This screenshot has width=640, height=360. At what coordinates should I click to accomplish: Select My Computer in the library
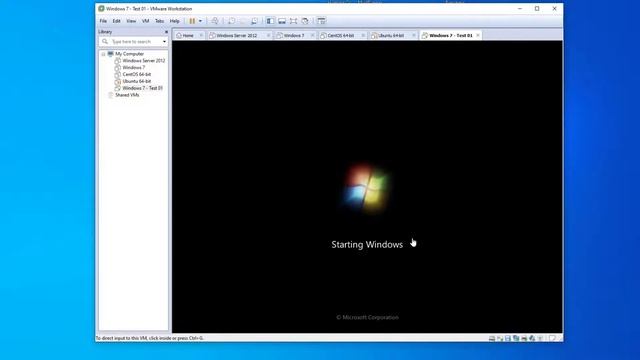[129, 54]
